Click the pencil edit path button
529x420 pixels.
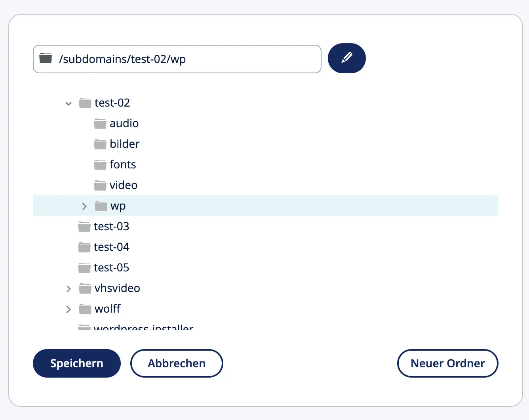[x=346, y=58]
